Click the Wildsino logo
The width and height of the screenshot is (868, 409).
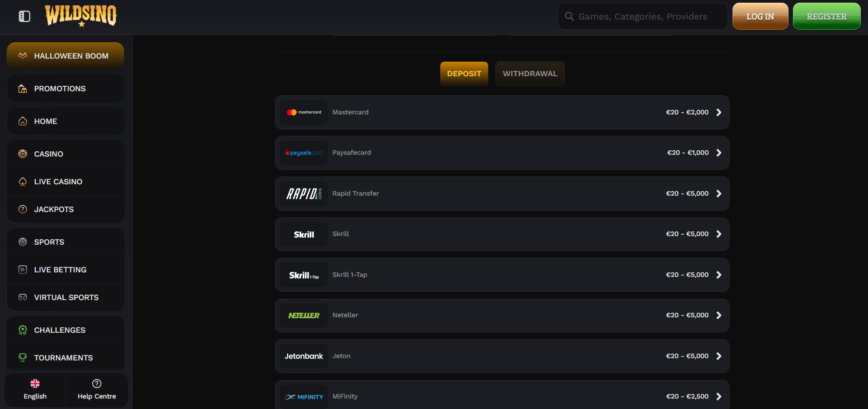(x=81, y=15)
